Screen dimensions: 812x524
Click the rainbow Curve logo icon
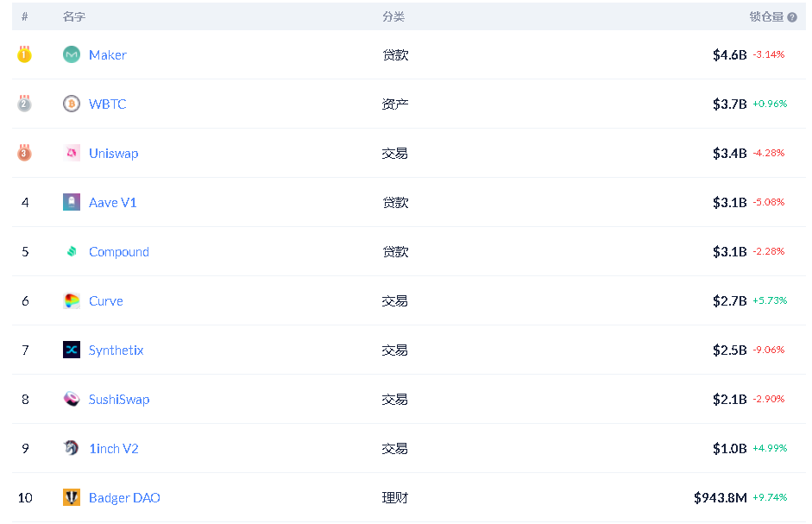(72, 300)
